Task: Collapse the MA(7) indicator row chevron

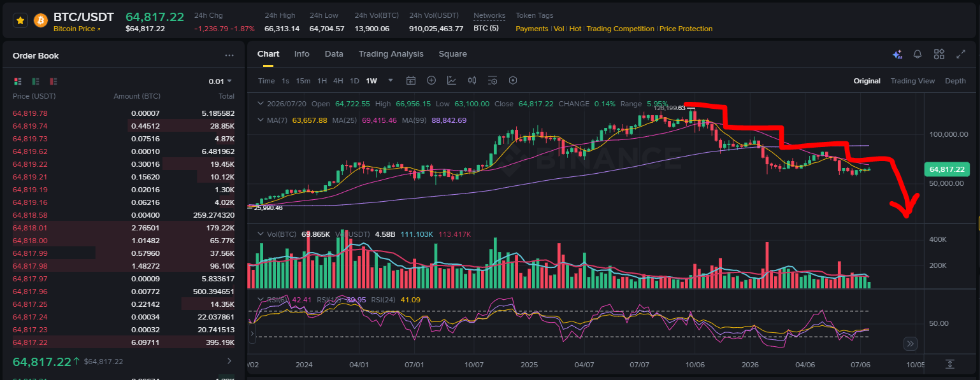Action: [260, 120]
